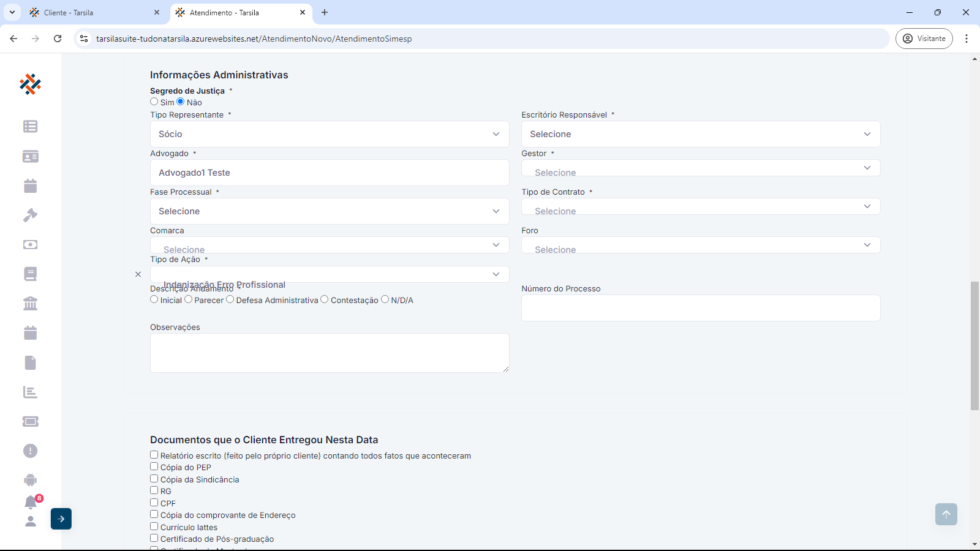The width and height of the screenshot is (980, 551).
Task: Click the bar chart sidebar icon
Action: click(x=30, y=392)
